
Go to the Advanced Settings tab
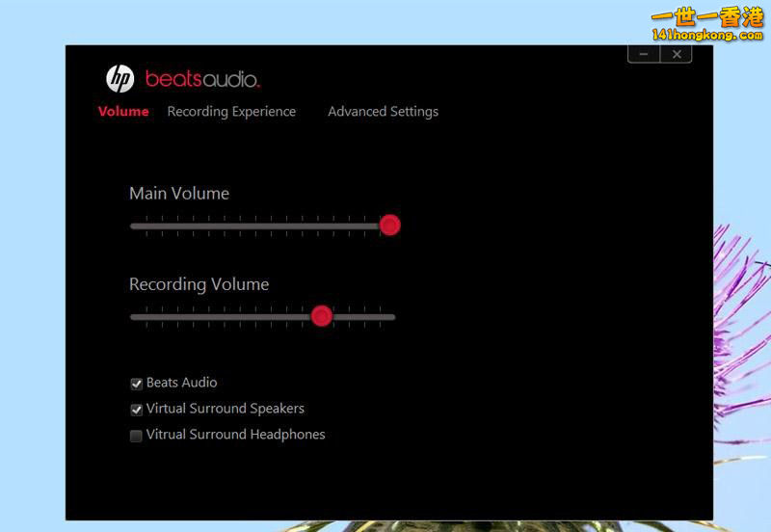pyautogui.click(x=383, y=112)
